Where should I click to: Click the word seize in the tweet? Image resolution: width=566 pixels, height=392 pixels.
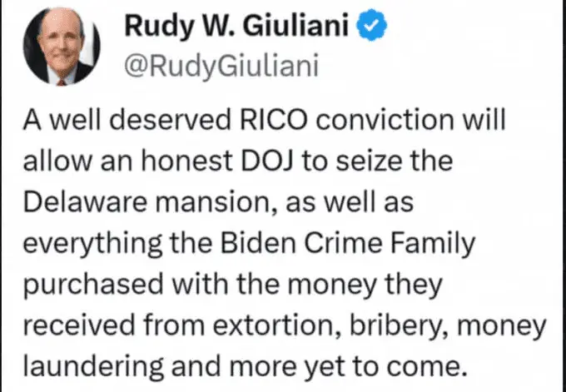tap(369, 161)
